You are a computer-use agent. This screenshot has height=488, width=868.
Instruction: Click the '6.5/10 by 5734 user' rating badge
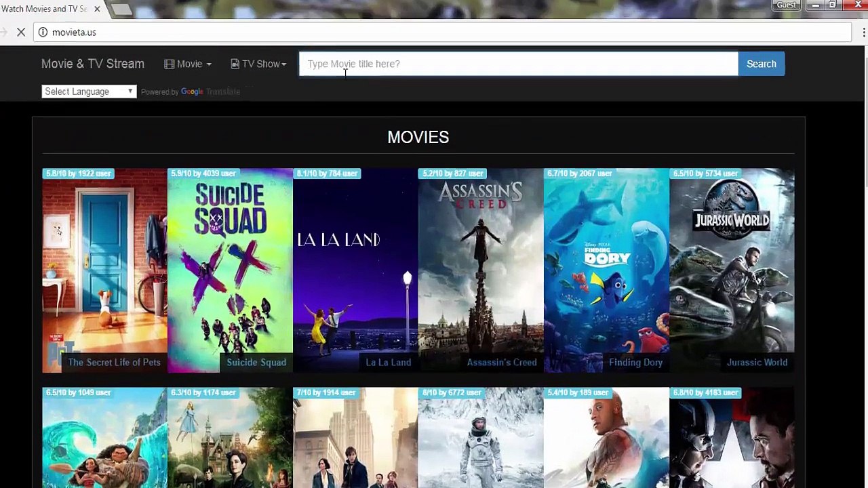click(x=705, y=174)
